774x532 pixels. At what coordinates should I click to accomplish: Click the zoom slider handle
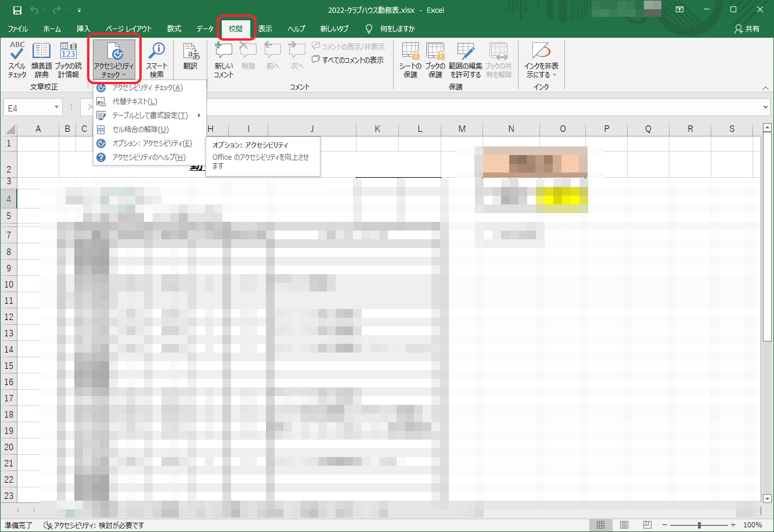click(700, 525)
